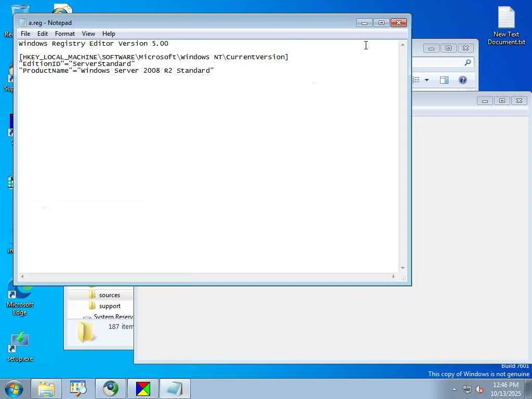Click Notepad horizontal scrollbar right arrow
This screenshot has width=532, height=399.
click(394, 276)
